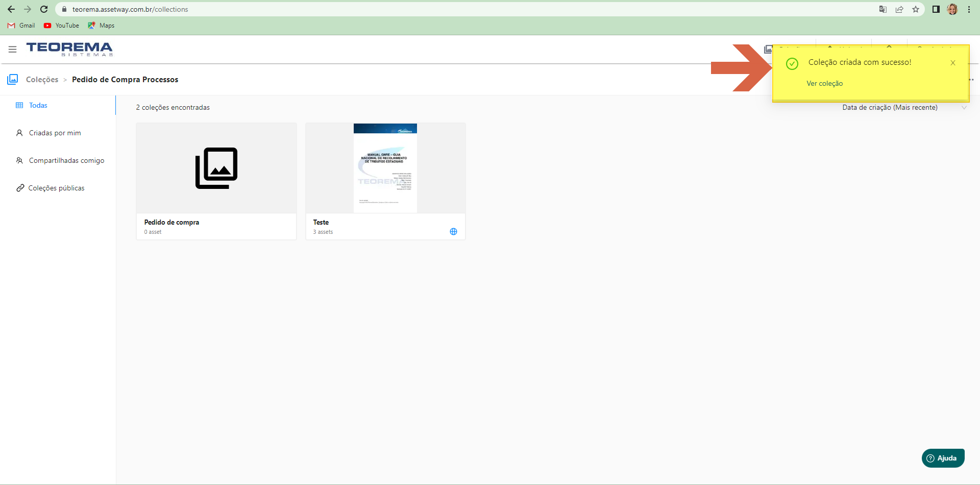
Task: Open the Ajuda help button
Action: (943, 458)
